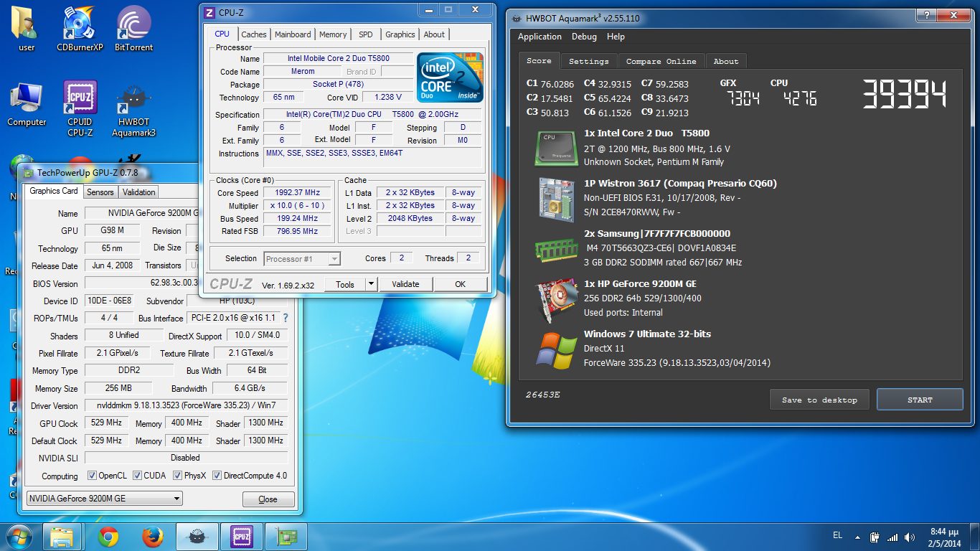
Task: Switch to the Graphics tab in CPU-Z
Action: 400,34
